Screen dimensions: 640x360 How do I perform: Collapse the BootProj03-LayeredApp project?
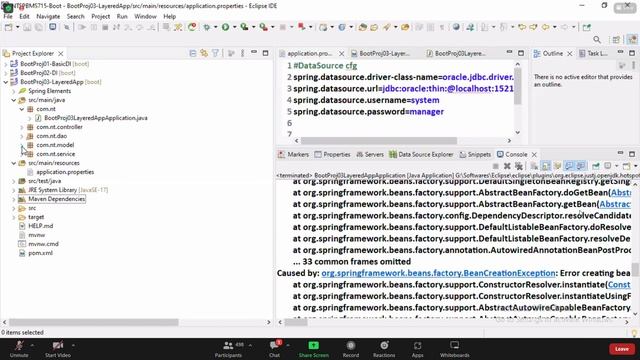pyautogui.click(x=6, y=82)
